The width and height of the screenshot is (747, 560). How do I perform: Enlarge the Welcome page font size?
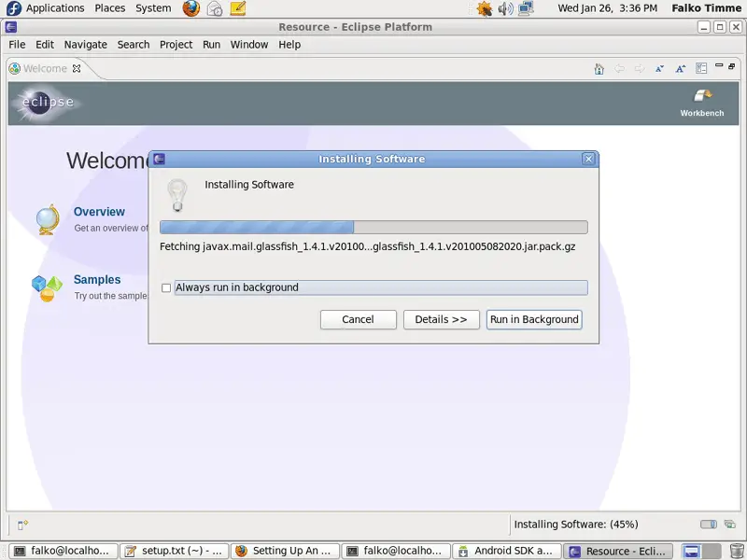[681, 69]
